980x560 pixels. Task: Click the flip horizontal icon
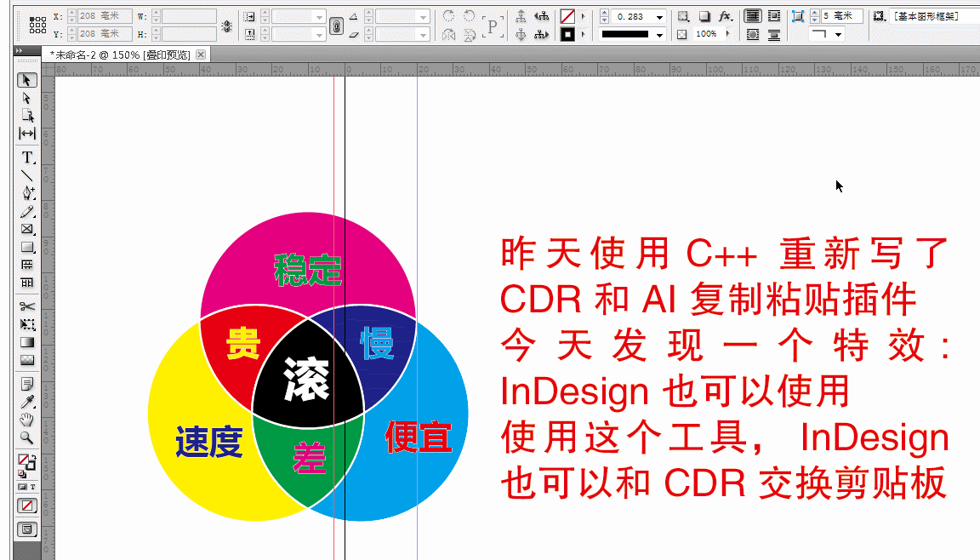pos(448,34)
